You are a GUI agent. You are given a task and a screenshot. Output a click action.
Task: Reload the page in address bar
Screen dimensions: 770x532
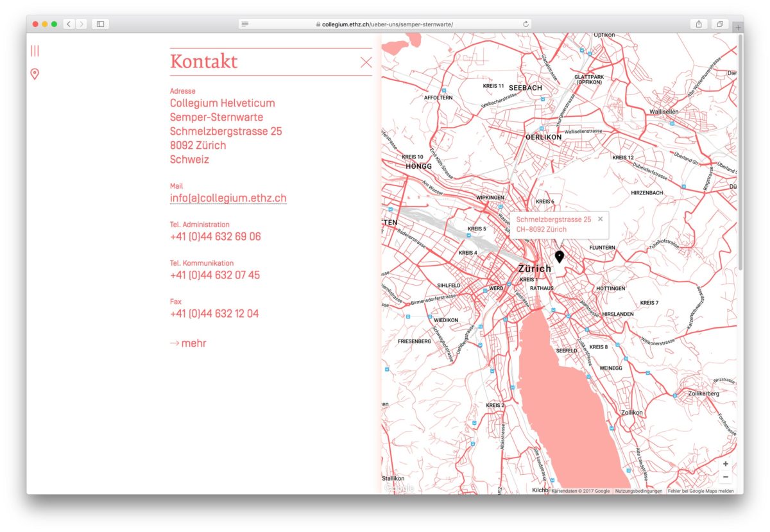pyautogui.click(x=526, y=24)
